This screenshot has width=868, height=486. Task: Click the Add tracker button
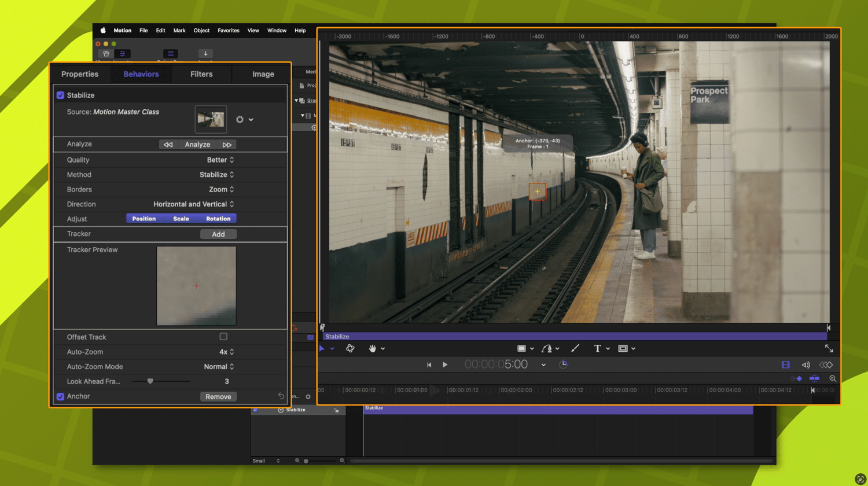(x=218, y=234)
